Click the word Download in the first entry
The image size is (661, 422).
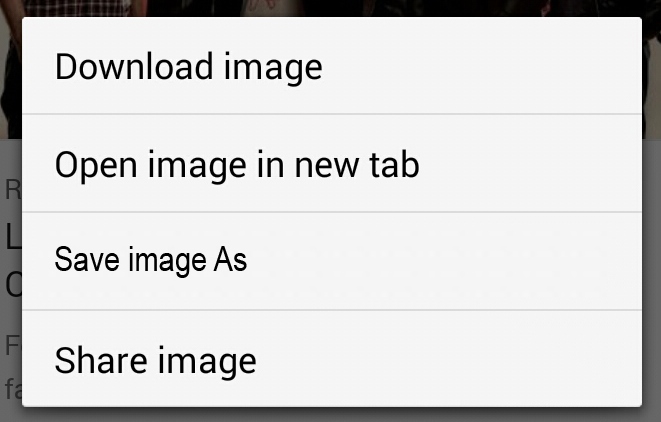pos(134,66)
